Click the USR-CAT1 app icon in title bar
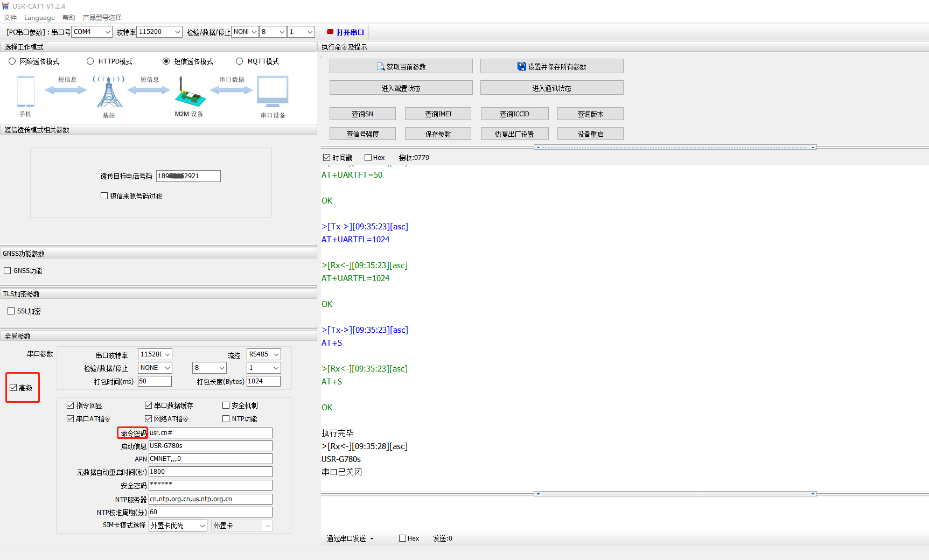This screenshot has height=560, width=929. pyautogui.click(x=6, y=6)
